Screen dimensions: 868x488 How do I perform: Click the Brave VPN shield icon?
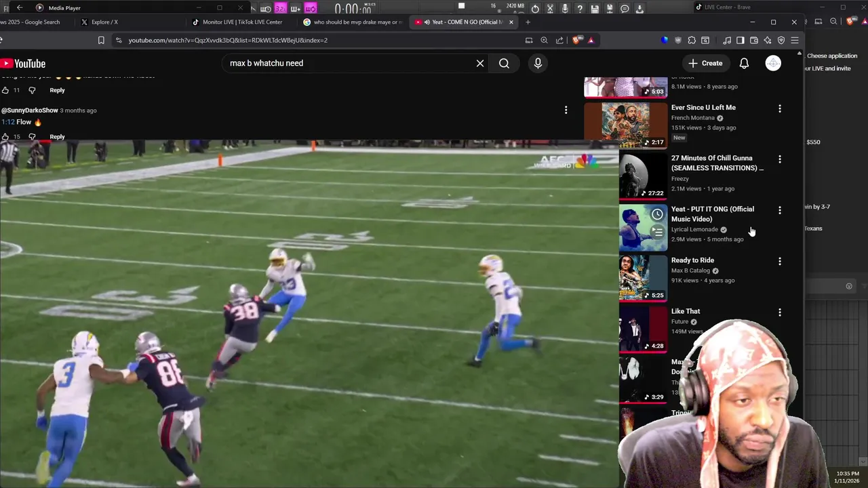pos(781,40)
